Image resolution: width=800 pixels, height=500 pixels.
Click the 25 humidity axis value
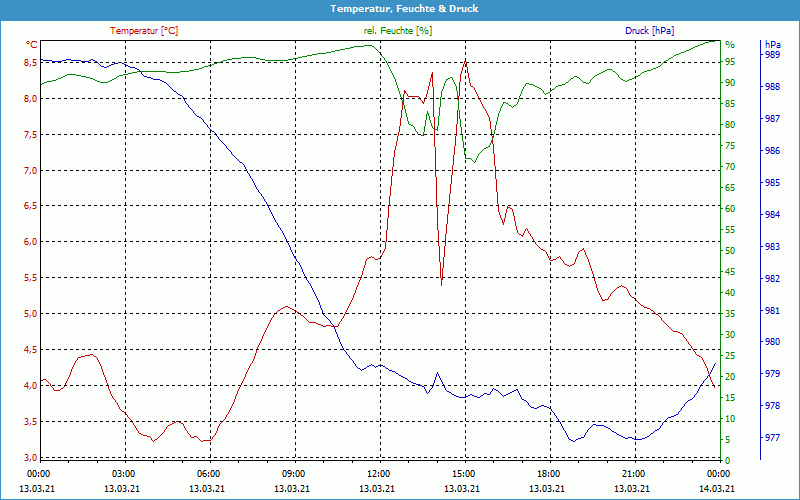tap(730, 356)
